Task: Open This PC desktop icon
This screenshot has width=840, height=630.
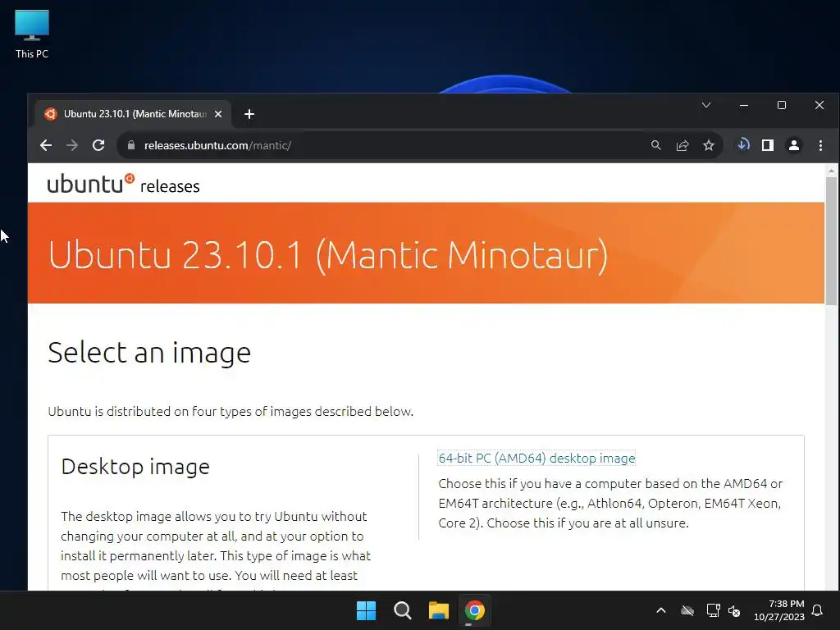Action: click(x=32, y=34)
